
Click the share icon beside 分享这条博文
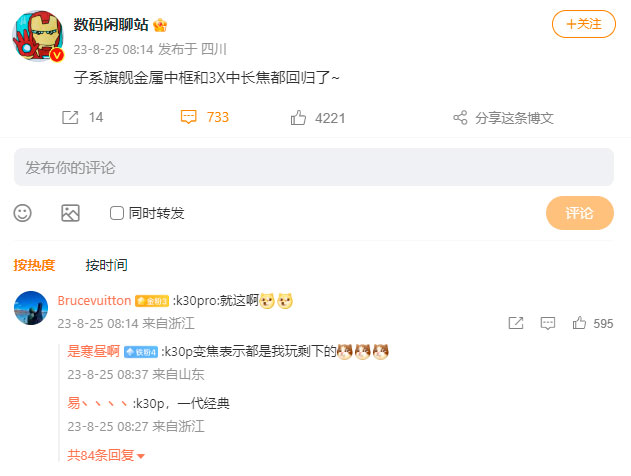[460, 117]
